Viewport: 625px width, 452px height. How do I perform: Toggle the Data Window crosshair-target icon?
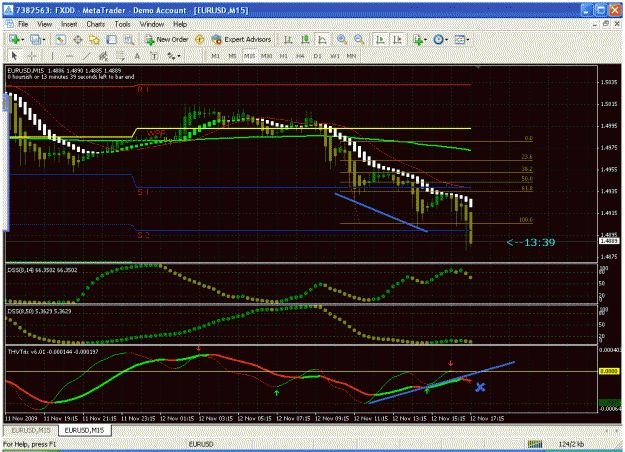tap(78, 39)
